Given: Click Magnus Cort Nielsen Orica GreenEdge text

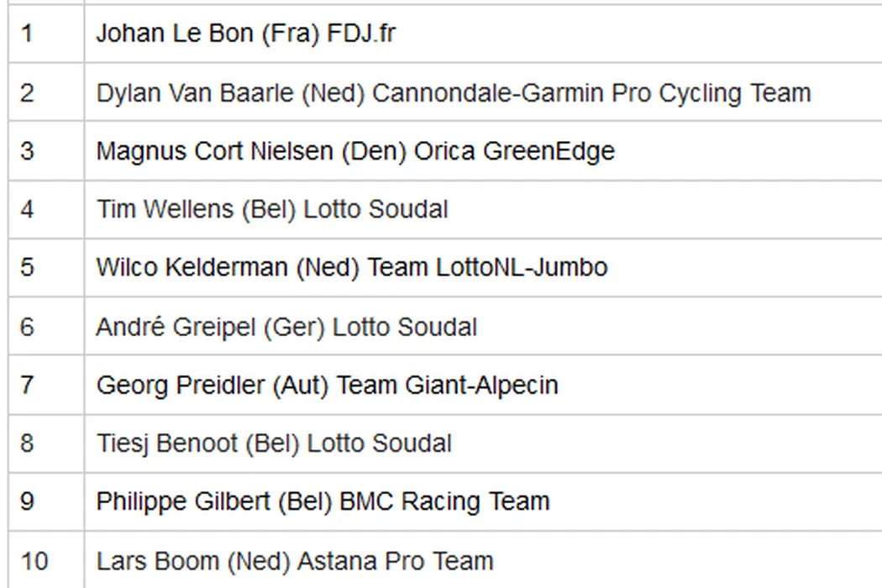Looking at the screenshot, I should pyautogui.click(x=355, y=151).
